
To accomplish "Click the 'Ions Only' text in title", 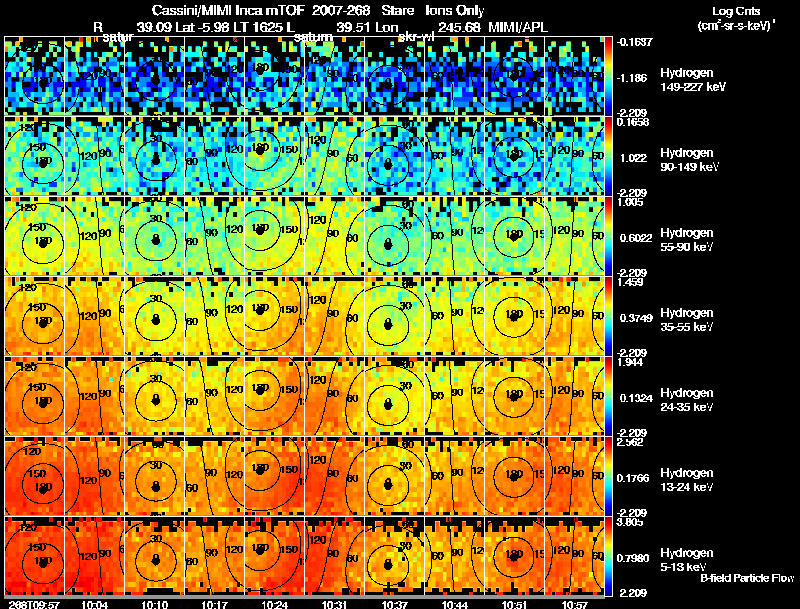I will coord(455,11).
